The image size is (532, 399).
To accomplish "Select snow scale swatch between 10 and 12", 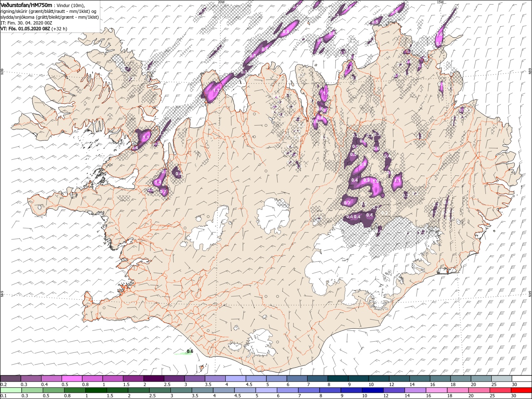I will pyautogui.click(x=378, y=379).
